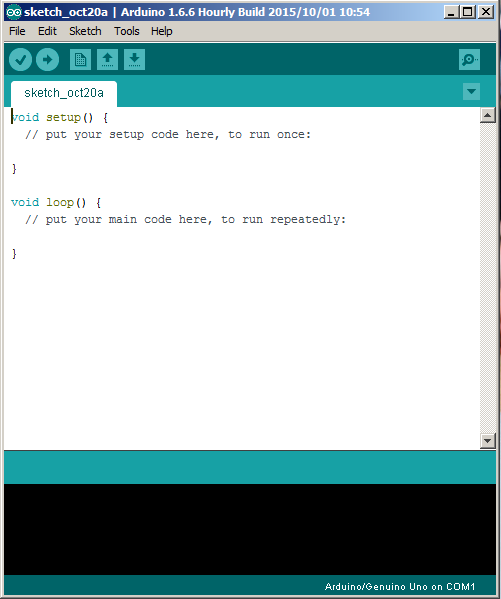This screenshot has width=501, height=599.
Task: Open the Serial Monitor magnifier icon
Action: [x=469, y=60]
